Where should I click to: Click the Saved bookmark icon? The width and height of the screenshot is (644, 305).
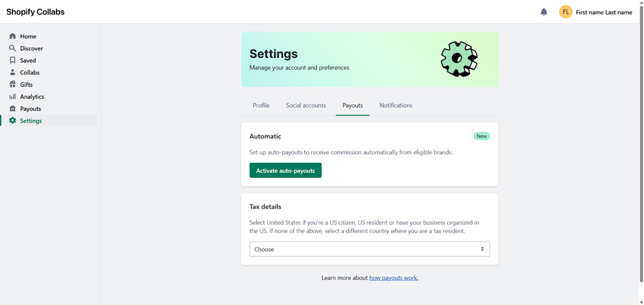(x=13, y=60)
